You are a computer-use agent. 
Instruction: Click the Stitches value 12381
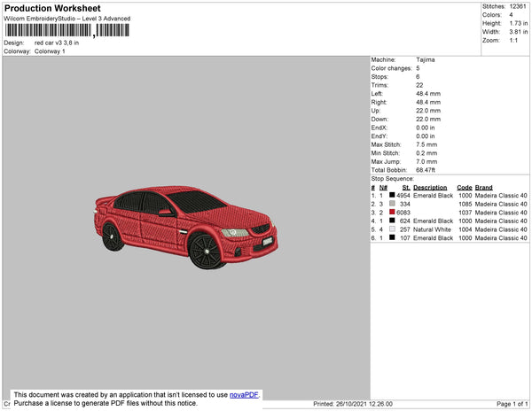518,6
